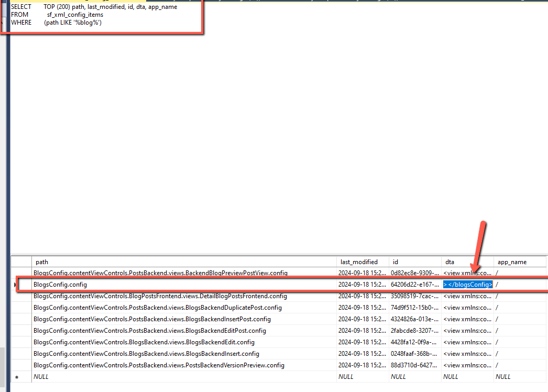The image size is (548, 392).
Task: Click the TOP (200) column list line in the query
Action: tap(111, 7)
